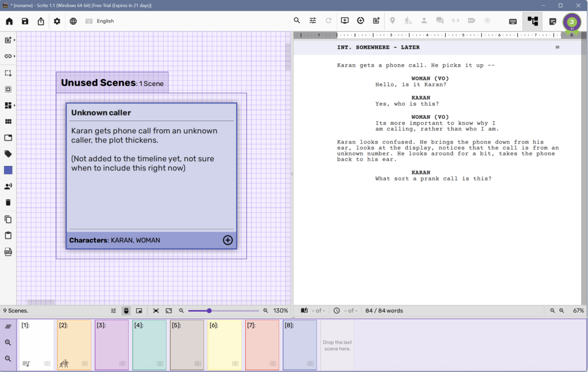Viewport: 588px width, 372px height.
Task: Select scene card [2] in the timeline
Action: pyautogui.click(x=74, y=344)
